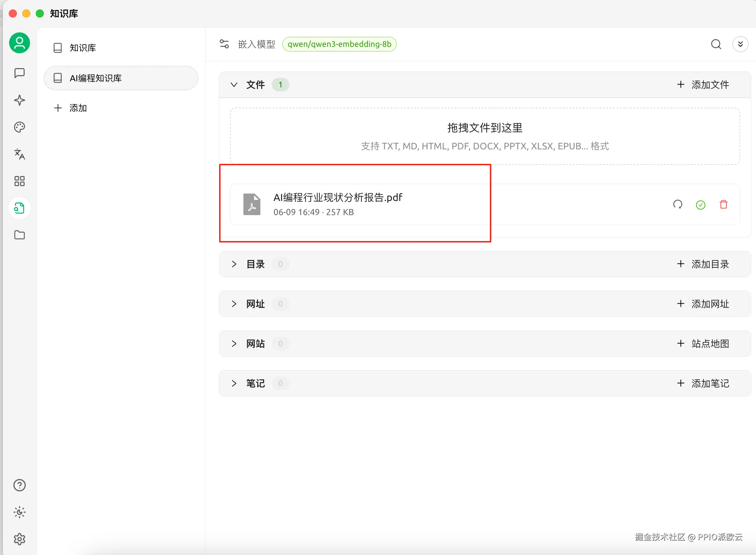Viewport: 756px width, 555px height.
Task: Click the double chevron expand button
Action: coord(740,44)
